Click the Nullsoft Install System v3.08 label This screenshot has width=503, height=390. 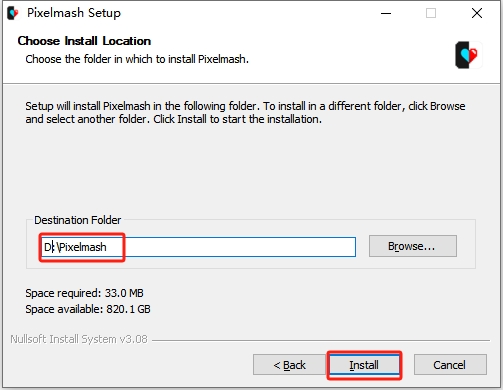(x=79, y=339)
